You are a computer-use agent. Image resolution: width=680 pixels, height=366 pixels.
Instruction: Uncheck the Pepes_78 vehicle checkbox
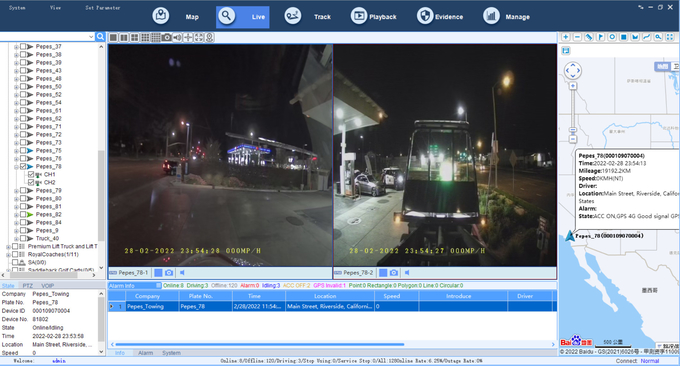click(x=23, y=167)
